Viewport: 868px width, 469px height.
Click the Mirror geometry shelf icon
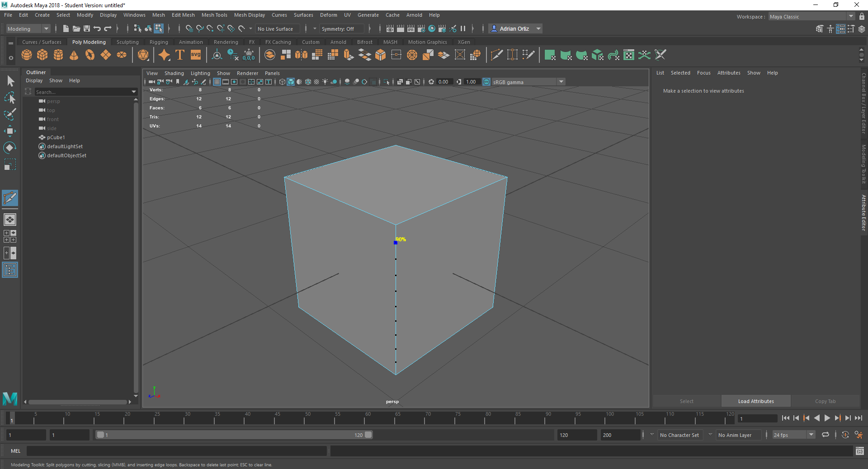(x=302, y=55)
